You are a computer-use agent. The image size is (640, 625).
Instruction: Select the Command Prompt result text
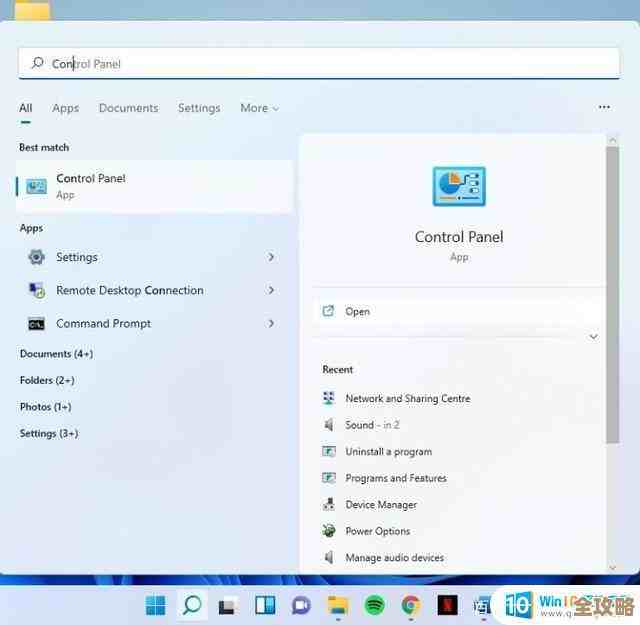(104, 324)
